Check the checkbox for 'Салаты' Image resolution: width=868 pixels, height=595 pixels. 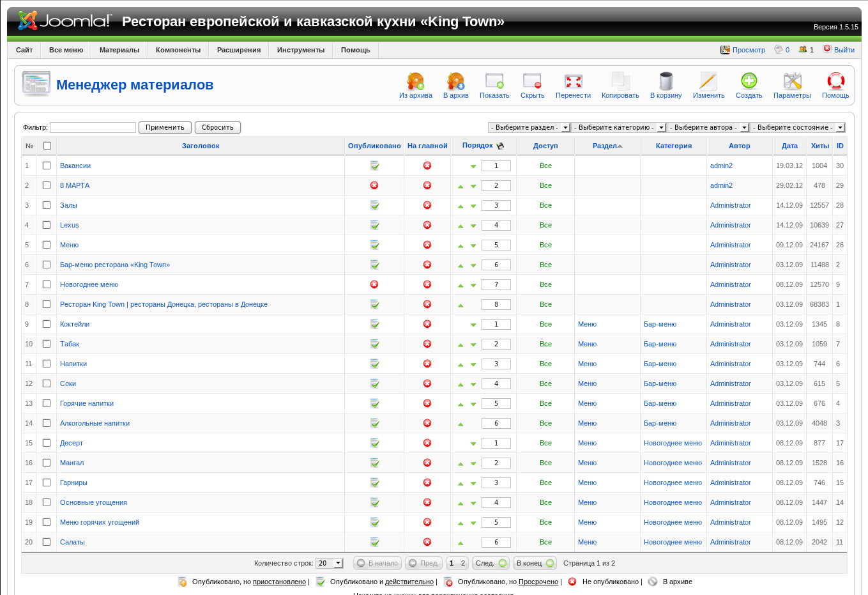[x=47, y=542]
